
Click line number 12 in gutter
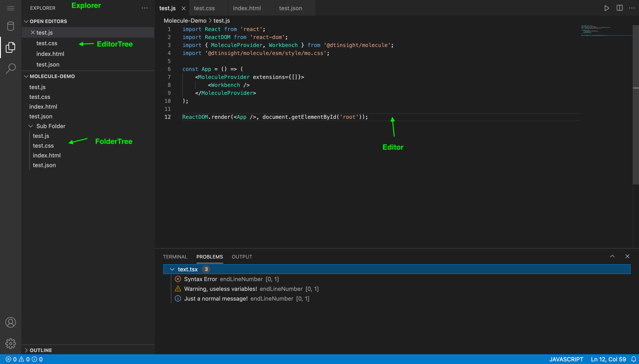tap(168, 117)
